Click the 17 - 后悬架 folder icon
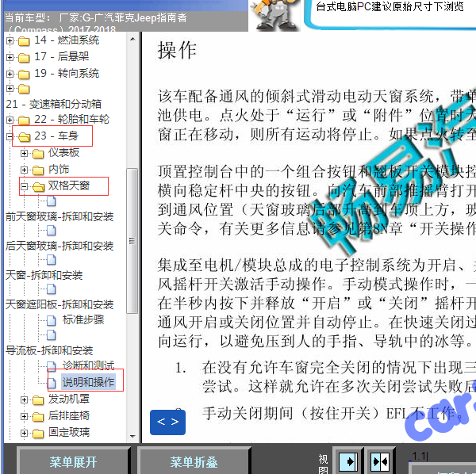The height and width of the screenshot is (474, 476). [24, 58]
